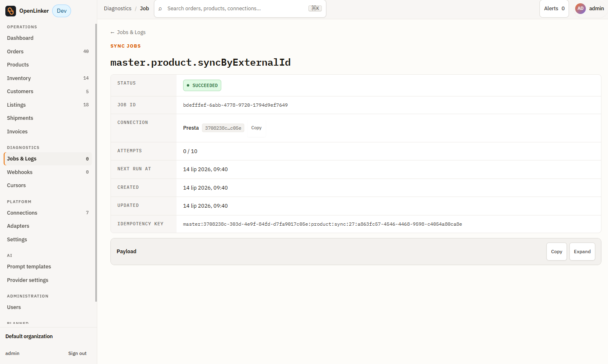Click the Default organization switcher

click(29, 337)
